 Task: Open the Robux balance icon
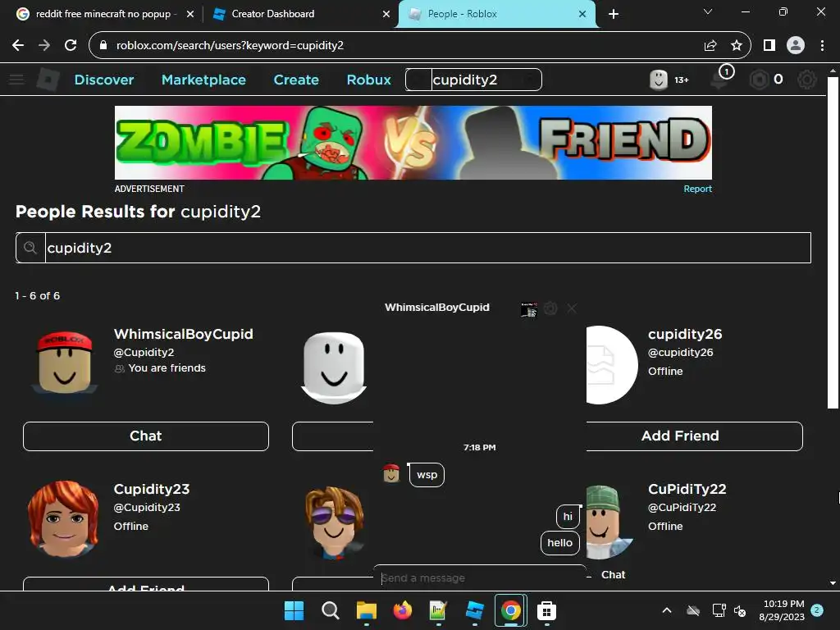759,80
